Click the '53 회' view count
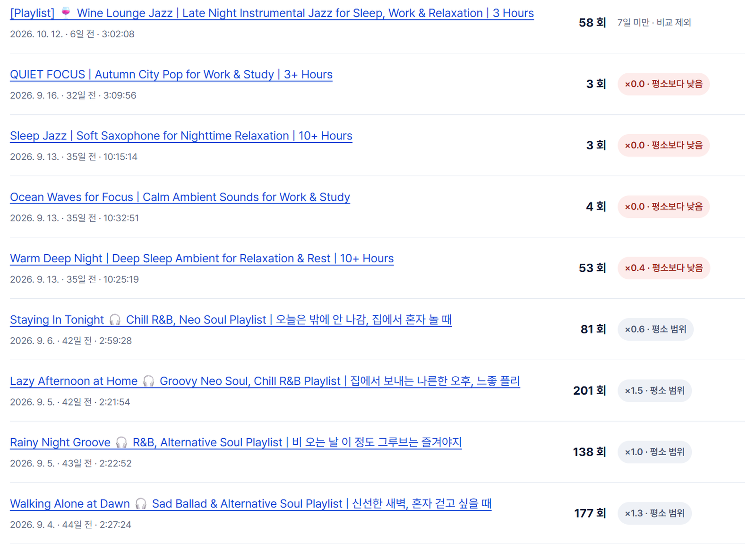Image resolution: width=756 pixels, height=544 pixels. (x=592, y=268)
